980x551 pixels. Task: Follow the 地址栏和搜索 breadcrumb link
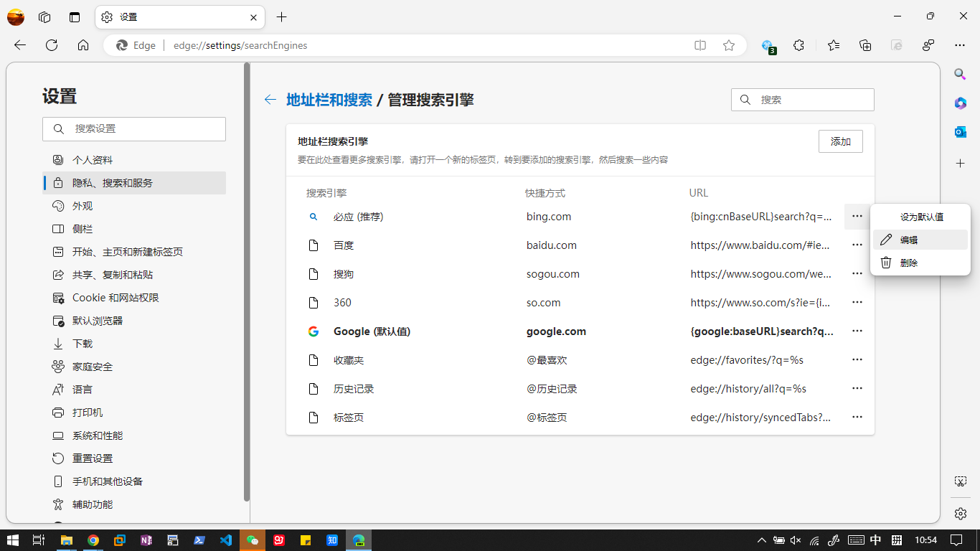(x=329, y=100)
